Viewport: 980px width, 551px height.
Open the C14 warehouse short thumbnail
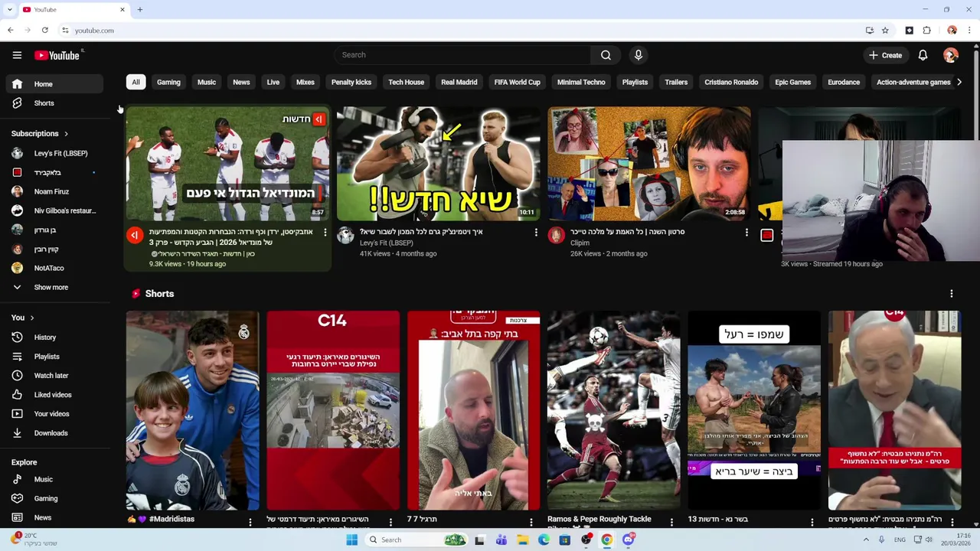click(333, 410)
